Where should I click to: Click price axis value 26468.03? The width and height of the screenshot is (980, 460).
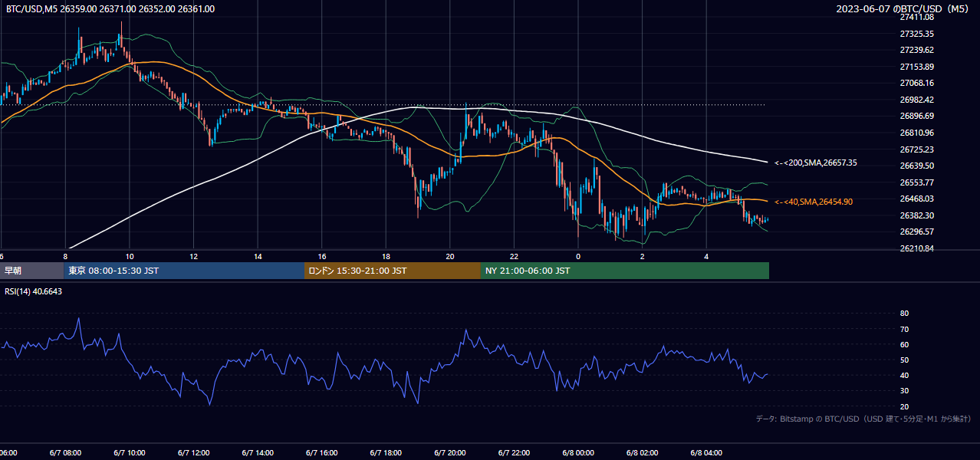point(916,199)
